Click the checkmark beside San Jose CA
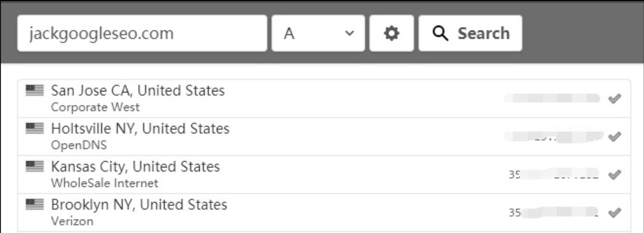This screenshot has width=644, height=233. (614, 98)
